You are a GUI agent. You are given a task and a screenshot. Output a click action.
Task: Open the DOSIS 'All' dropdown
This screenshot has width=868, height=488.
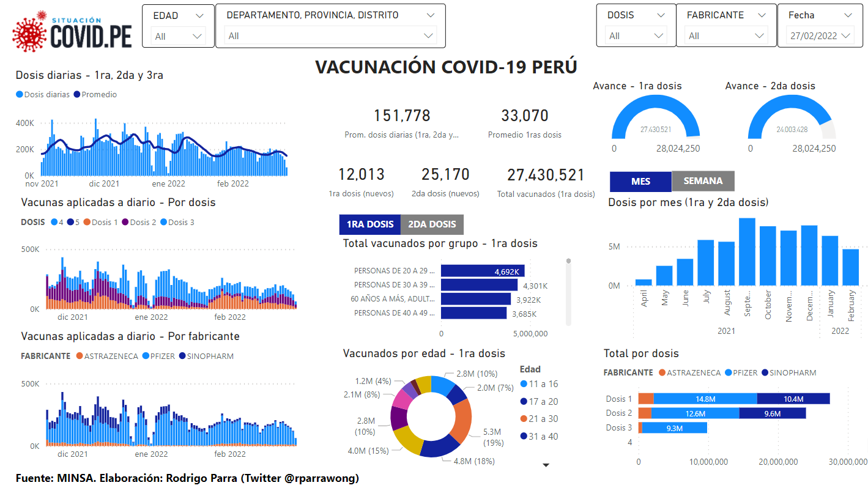(x=636, y=36)
